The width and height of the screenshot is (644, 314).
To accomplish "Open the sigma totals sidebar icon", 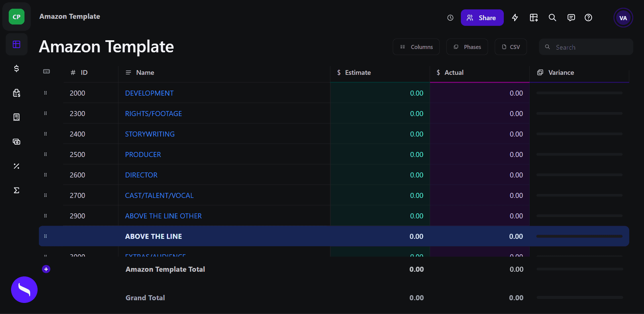I will 16,190.
